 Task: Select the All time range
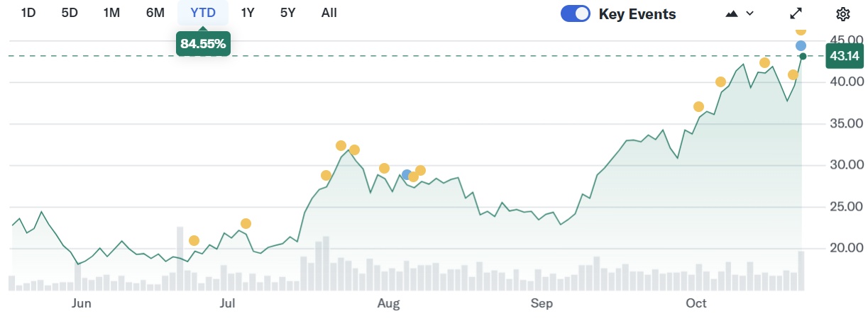[329, 12]
